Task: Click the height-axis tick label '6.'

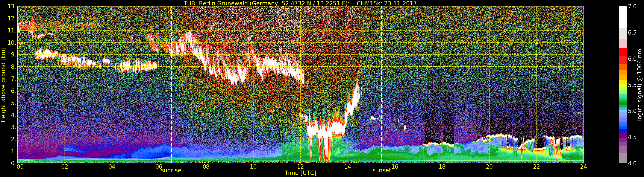Action: point(13,91)
